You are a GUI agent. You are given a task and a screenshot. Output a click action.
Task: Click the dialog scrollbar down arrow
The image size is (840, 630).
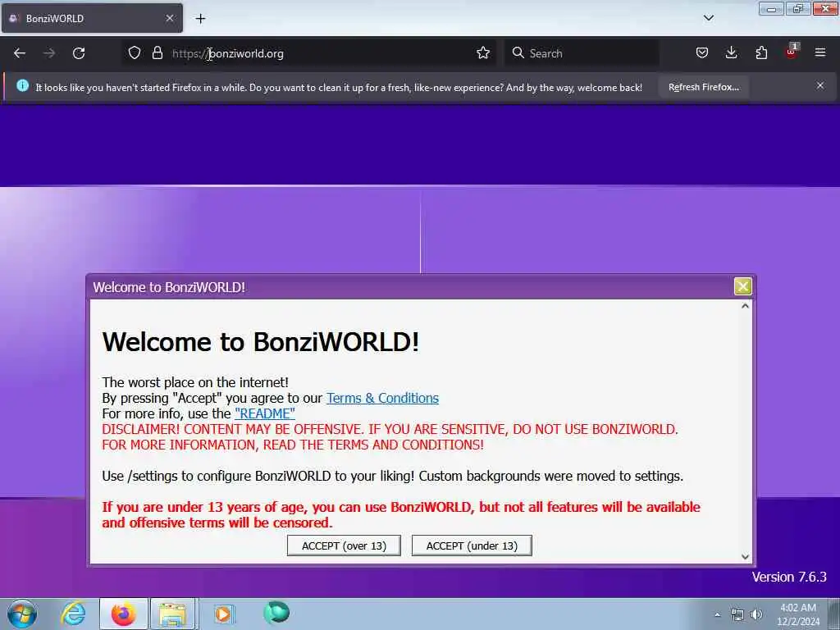(745, 557)
